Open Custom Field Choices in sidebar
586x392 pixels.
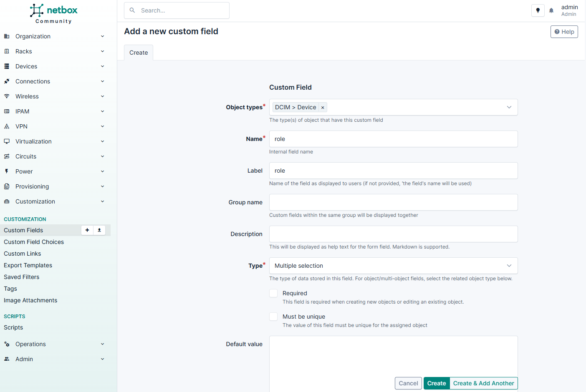coord(34,242)
